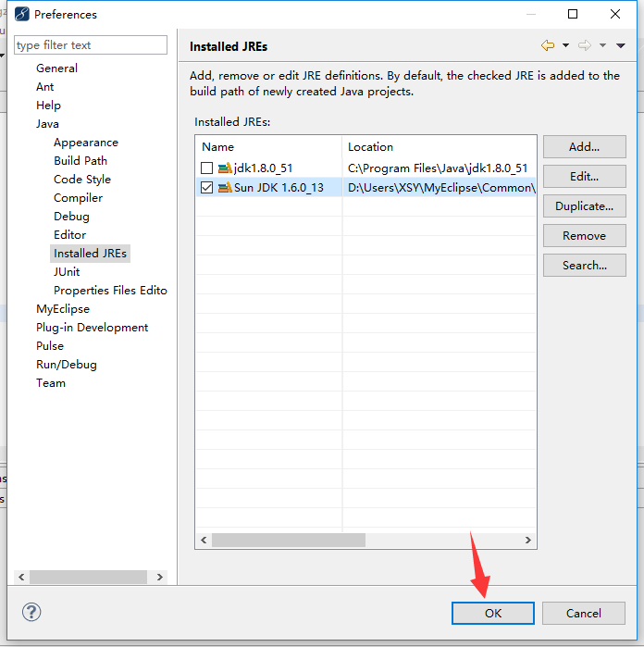Open the back history dropdown arrow
Image resolution: width=644 pixels, height=647 pixels.
[x=565, y=45]
